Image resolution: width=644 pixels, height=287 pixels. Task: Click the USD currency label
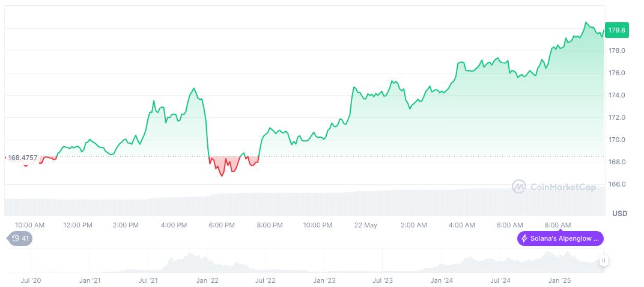(619, 214)
